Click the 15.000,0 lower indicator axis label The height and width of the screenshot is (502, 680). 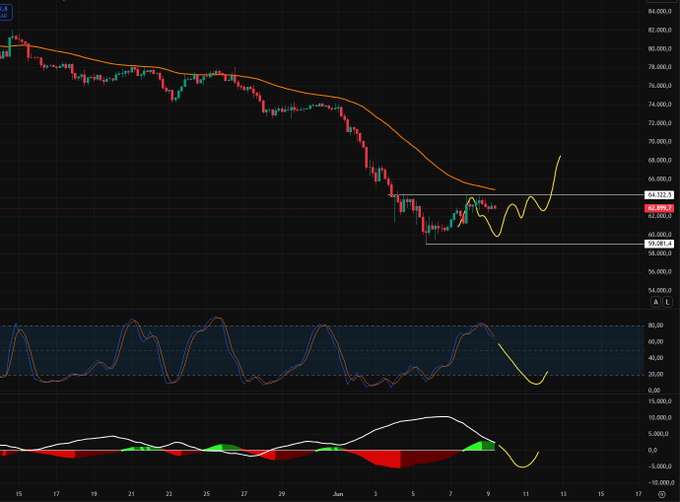[x=659, y=401]
